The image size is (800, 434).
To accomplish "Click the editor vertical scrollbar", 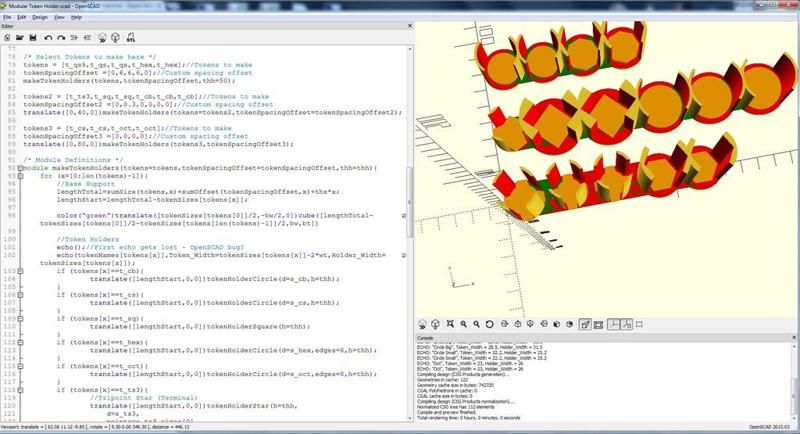I will pos(411,200).
